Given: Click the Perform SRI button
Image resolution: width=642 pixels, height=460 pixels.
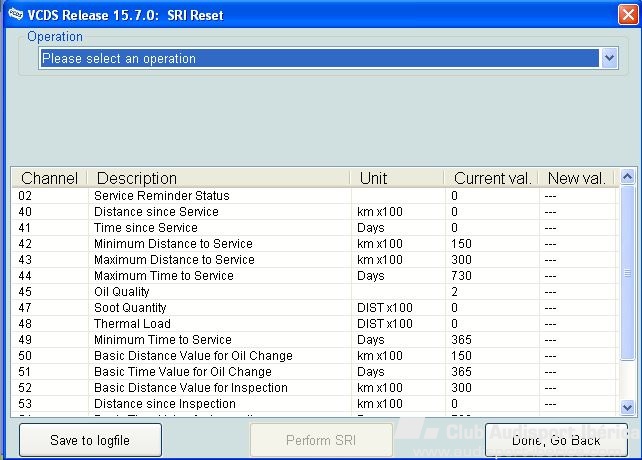Looking at the screenshot, I should [322, 440].
